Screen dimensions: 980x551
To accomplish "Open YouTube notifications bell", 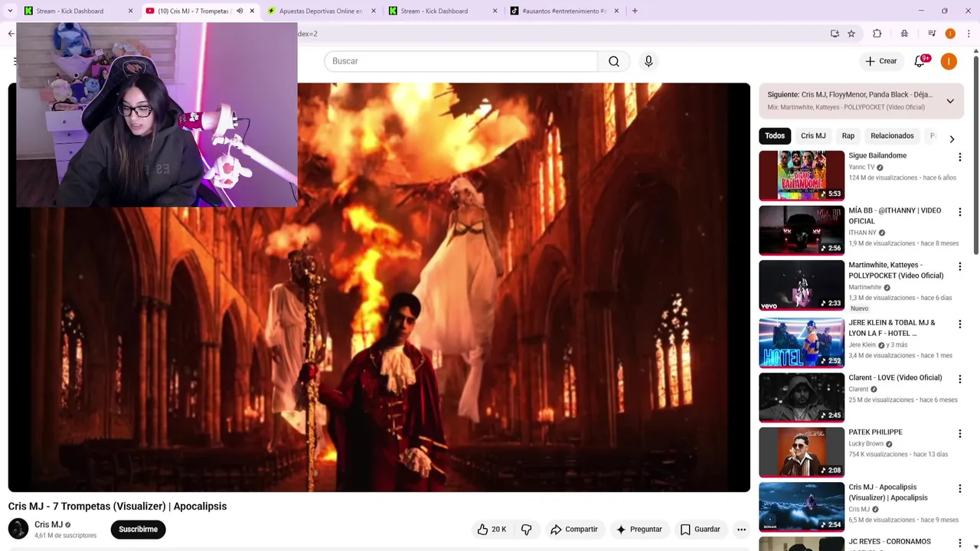I will (x=920, y=61).
